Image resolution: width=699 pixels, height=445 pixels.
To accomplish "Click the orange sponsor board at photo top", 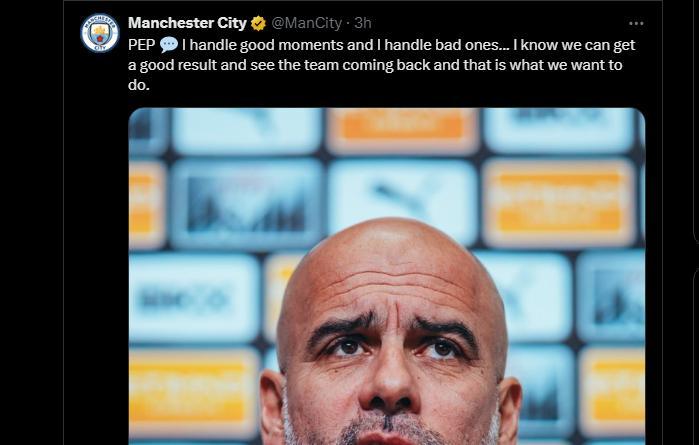I will click(403, 131).
